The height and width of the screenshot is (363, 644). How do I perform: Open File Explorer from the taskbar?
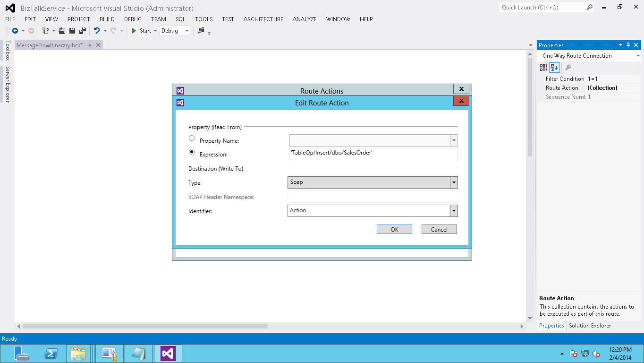pos(78,354)
